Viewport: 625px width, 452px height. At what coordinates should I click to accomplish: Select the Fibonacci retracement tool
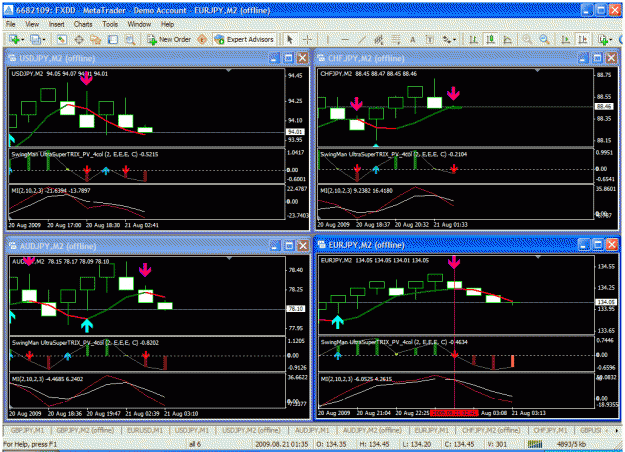click(395, 39)
